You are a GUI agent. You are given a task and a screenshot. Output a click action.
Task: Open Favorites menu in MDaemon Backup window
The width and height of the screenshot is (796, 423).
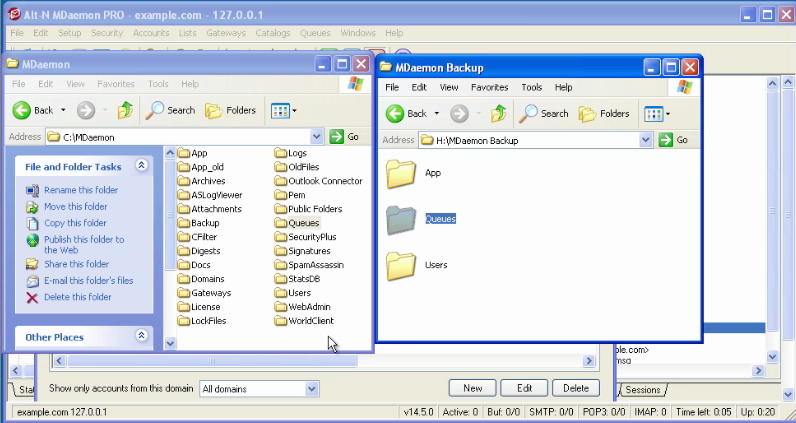(x=489, y=87)
